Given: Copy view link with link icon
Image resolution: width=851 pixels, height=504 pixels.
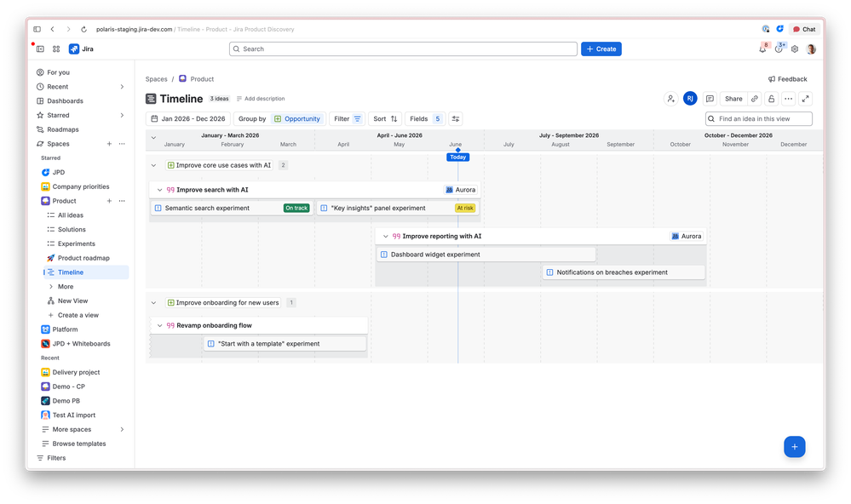Looking at the screenshot, I should click(755, 99).
